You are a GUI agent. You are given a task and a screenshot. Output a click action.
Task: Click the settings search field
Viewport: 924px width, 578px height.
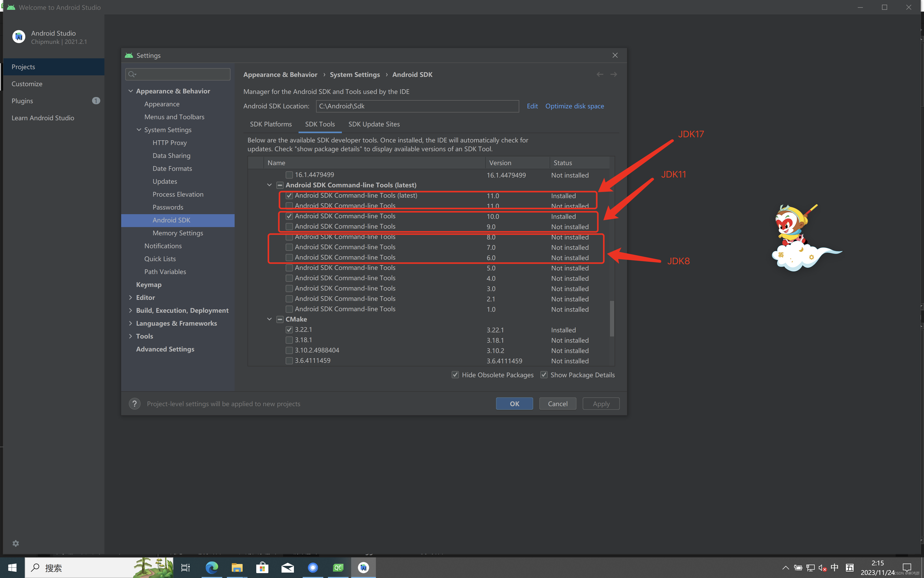tap(178, 74)
